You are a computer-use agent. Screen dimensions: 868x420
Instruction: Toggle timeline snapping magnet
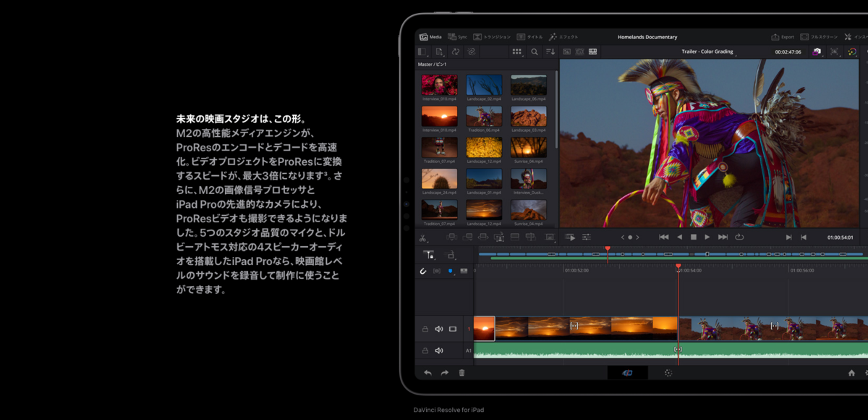coord(424,271)
